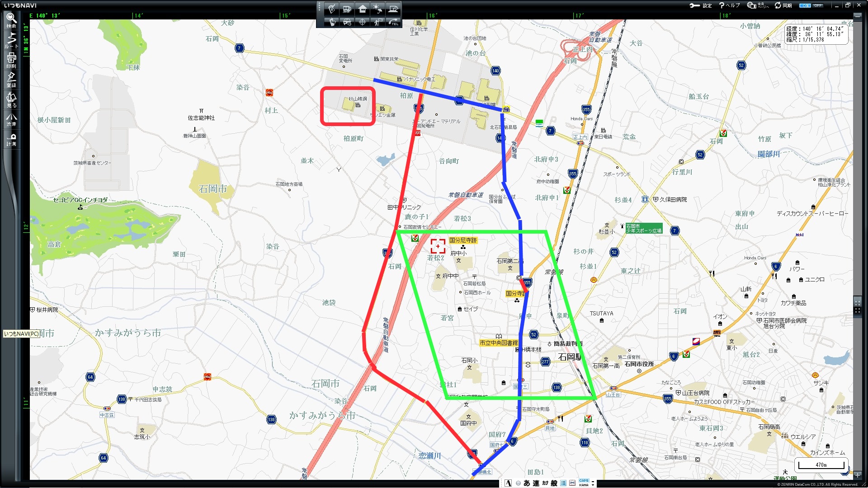868x488 pixels.
Task: Open the ルート (route) planner icon
Action: 11,41
